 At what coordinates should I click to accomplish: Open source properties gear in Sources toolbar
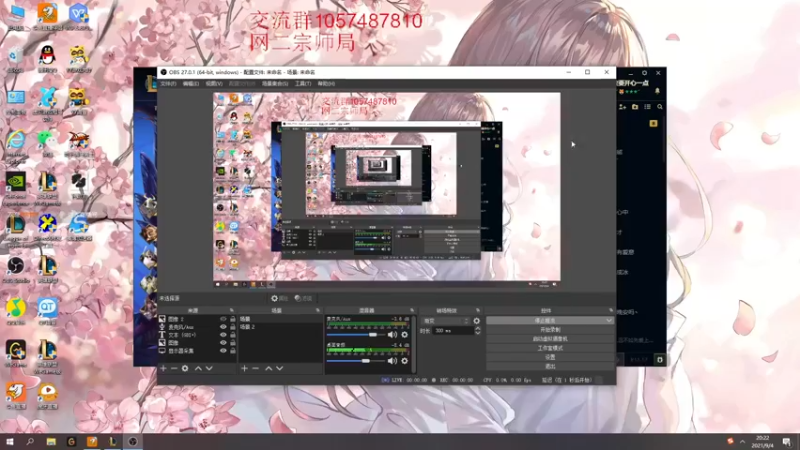click(x=185, y=368)
